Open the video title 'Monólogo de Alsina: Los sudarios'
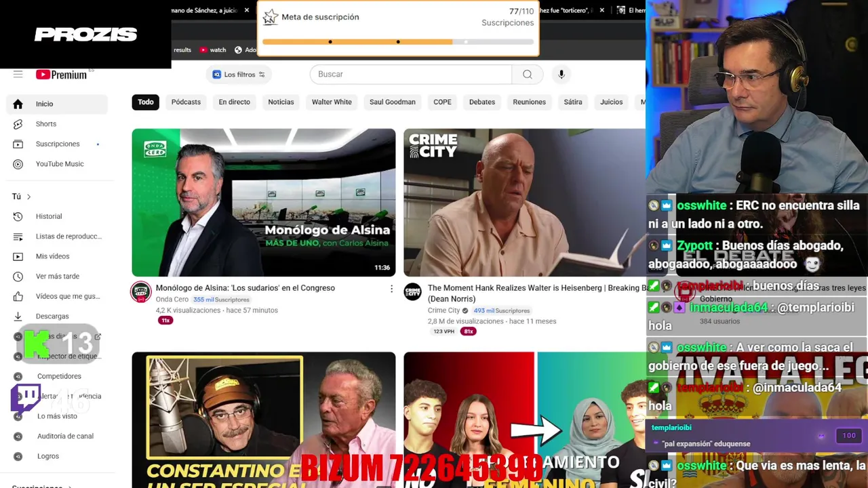This screenshot has width=868, height=488. 245,288
